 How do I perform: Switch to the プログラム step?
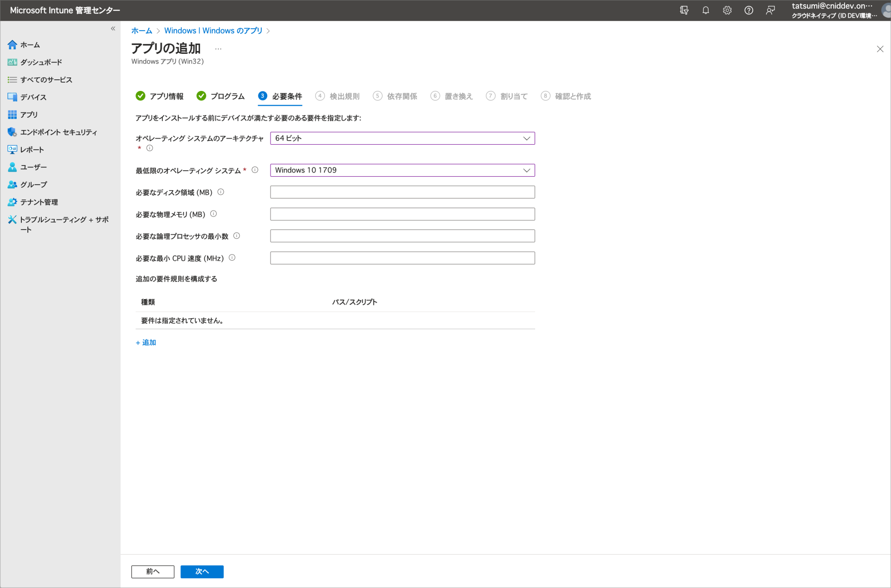(x=227, y=96)
